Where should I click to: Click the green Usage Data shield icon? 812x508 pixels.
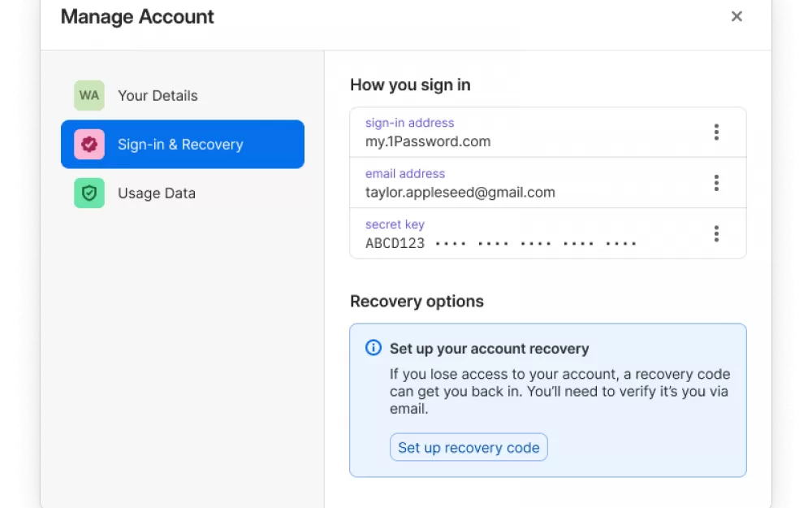(89, 193)
